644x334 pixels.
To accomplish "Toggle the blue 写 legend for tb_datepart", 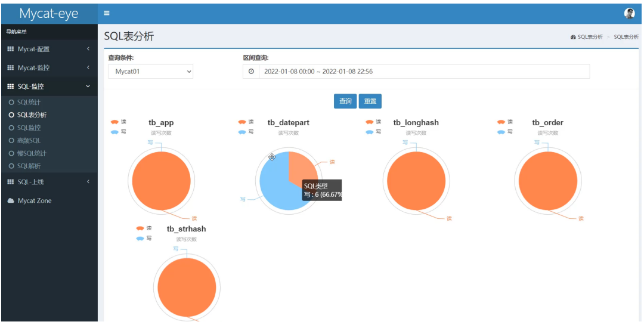I will (x=246, y=132).
